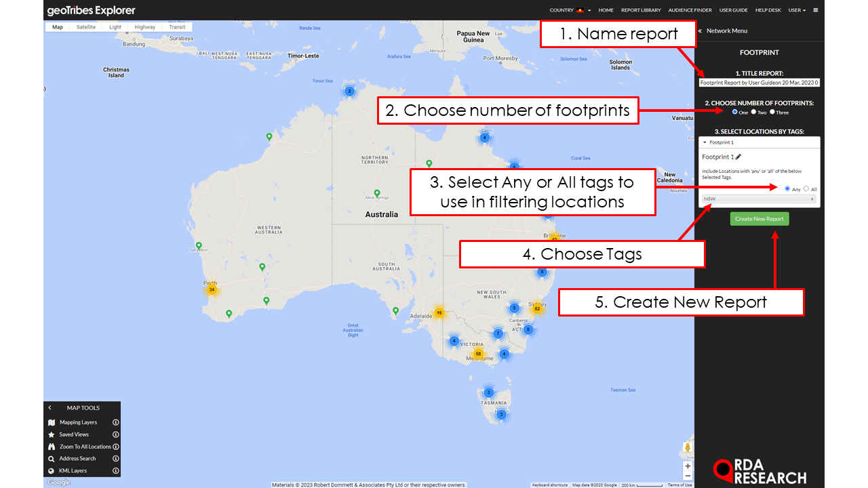Select the Melbourne cluster marker 58
Screen dimensions: 868x488
pyautogui.click(x=478, y=354)
